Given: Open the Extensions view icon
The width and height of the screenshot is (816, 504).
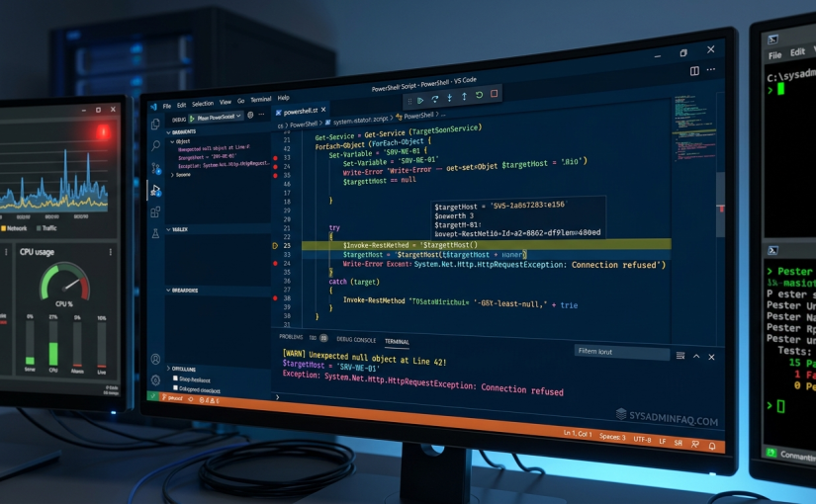Looking at the screenshot, I should coord(155,212).
